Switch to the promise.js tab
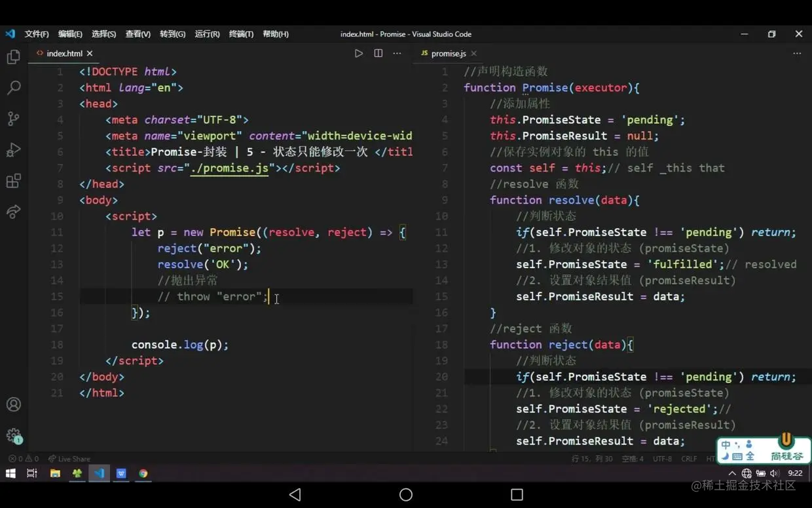 448,54
